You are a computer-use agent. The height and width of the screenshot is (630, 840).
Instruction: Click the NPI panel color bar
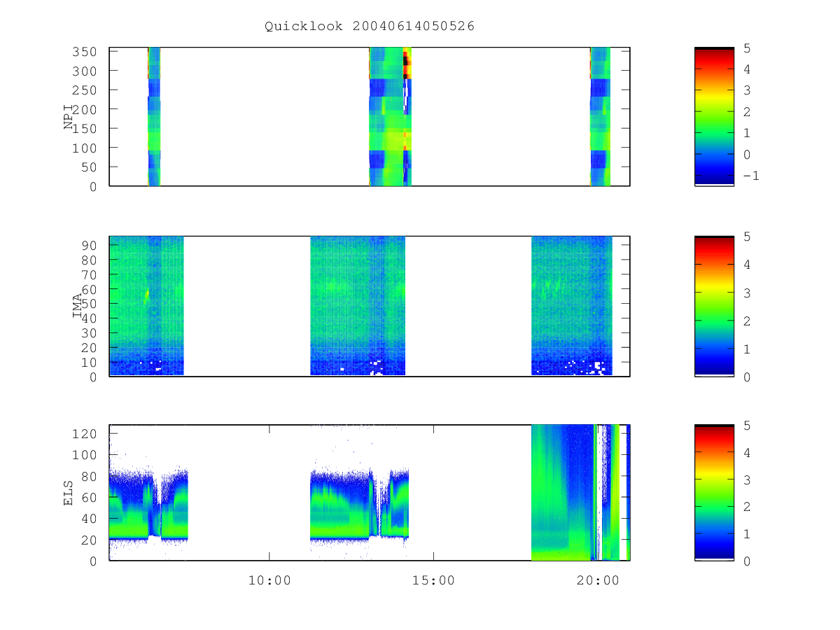click(714, 116)
